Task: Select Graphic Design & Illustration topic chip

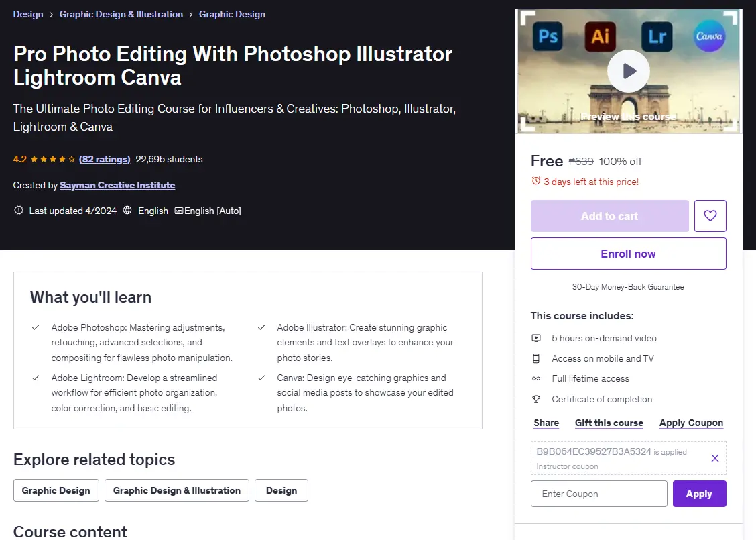Action: pyautogui.click(x=176, y=490)
